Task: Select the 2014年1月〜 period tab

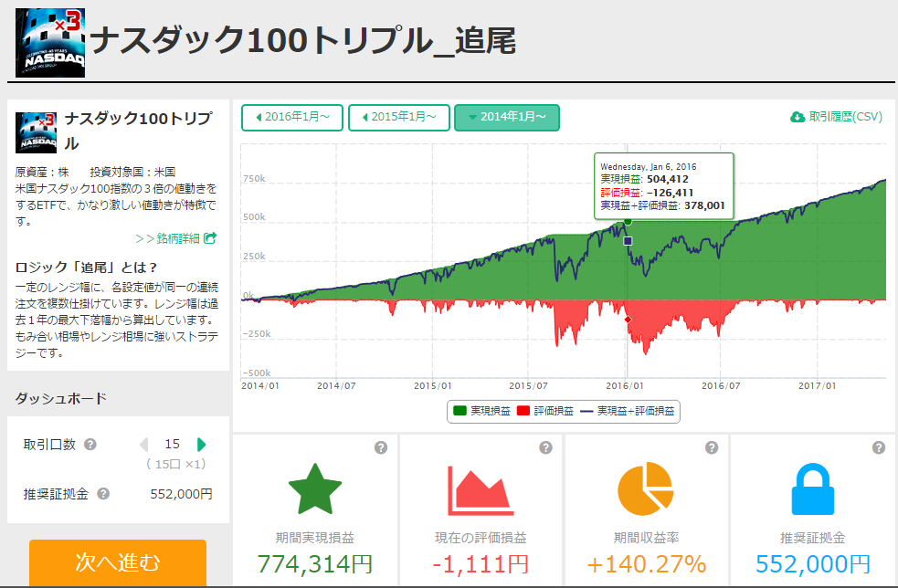Action: 507,118
